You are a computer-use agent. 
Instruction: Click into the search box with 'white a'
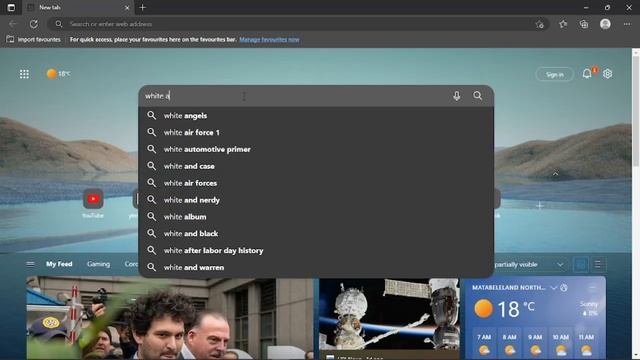[x=294, y=96]
